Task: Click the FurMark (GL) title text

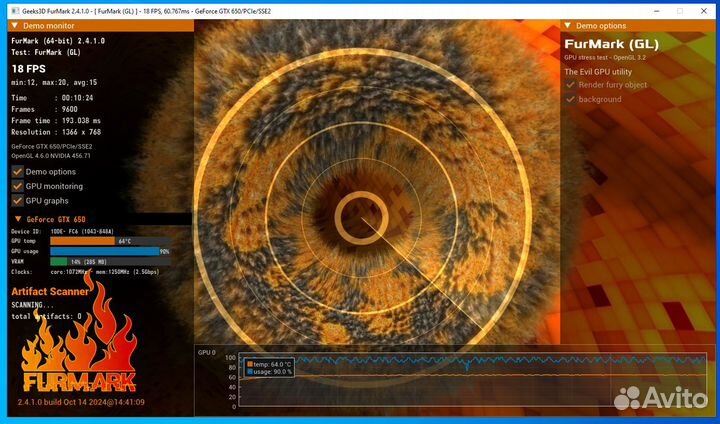Action: 610,44
